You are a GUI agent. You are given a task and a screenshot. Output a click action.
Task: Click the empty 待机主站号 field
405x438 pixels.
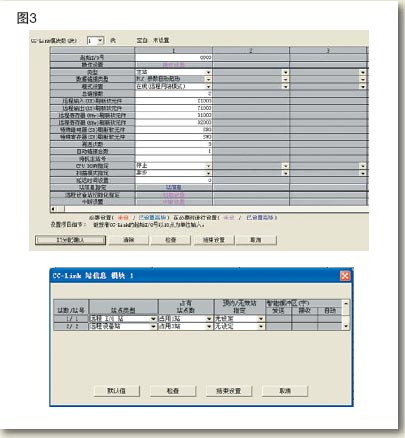tap(173, 158)
